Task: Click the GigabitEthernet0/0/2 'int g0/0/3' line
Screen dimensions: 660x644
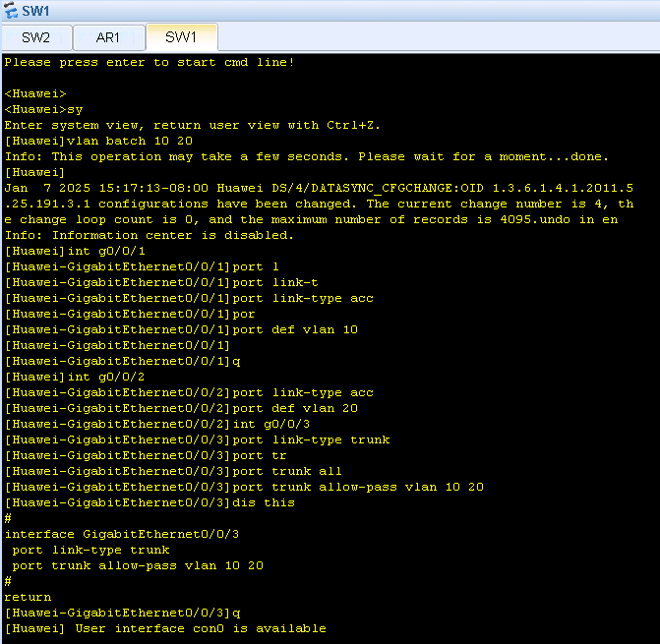Action: (x=157, y=424)
